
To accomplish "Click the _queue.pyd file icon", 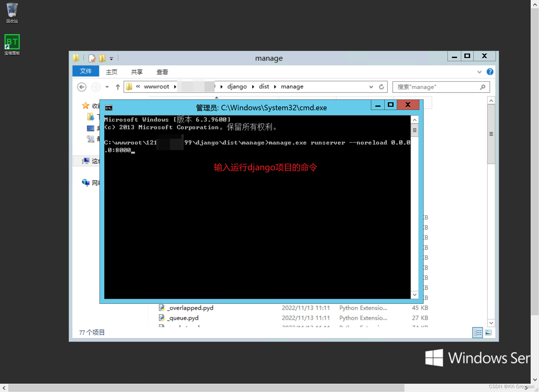I will [162, 318].
